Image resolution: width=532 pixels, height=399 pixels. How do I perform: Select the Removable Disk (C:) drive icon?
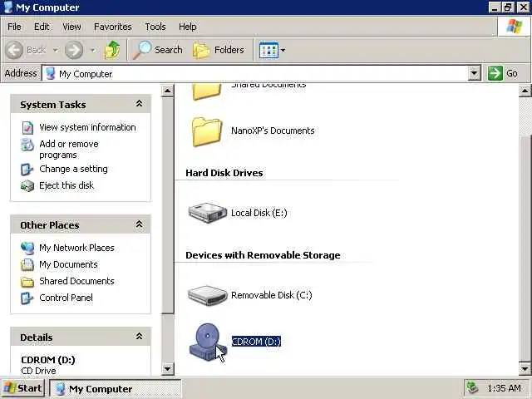click(208, 295)
